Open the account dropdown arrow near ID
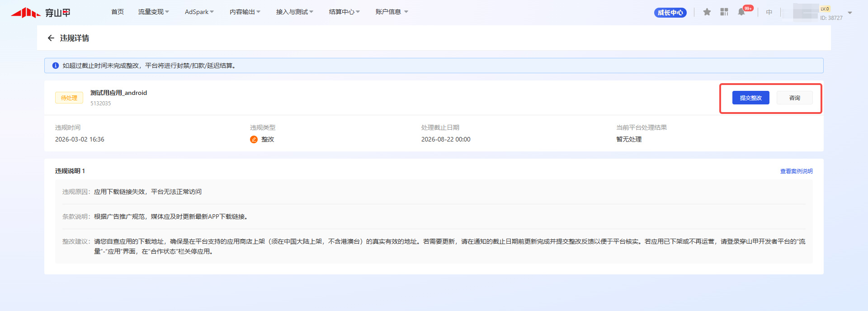This screenshot has height=311, width=868. (850, 13)
